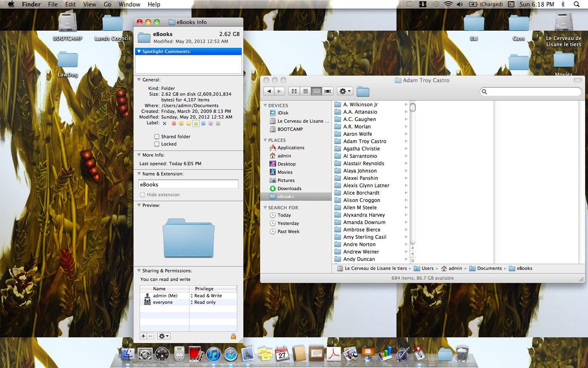Click the Wi-Fi status menu bar icon
Image resolution: width=588 pixels, height=368 pixels.
point(448,4)
